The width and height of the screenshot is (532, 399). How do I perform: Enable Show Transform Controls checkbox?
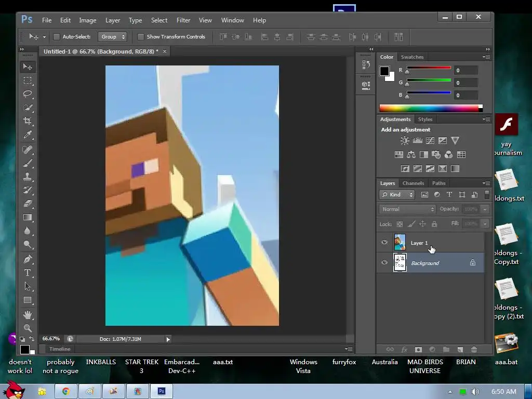140,37
